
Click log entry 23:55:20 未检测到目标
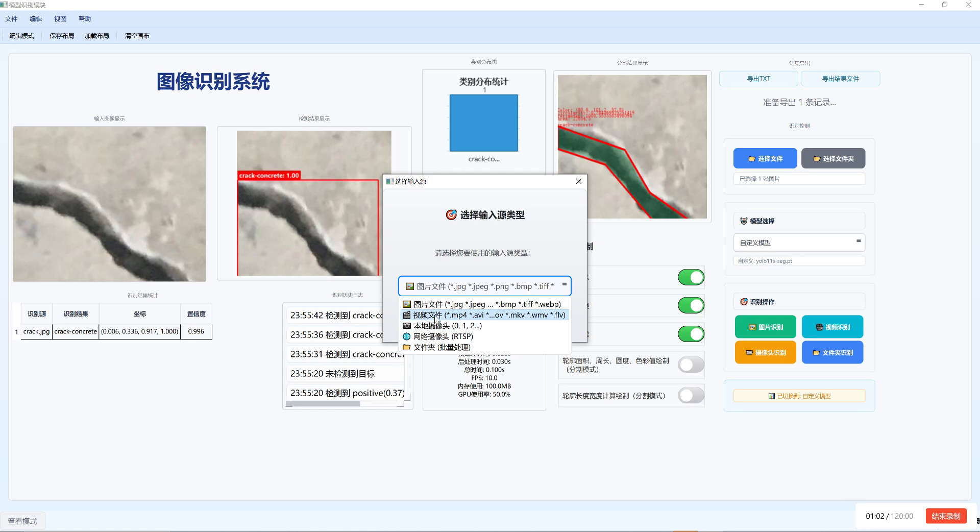346,374
